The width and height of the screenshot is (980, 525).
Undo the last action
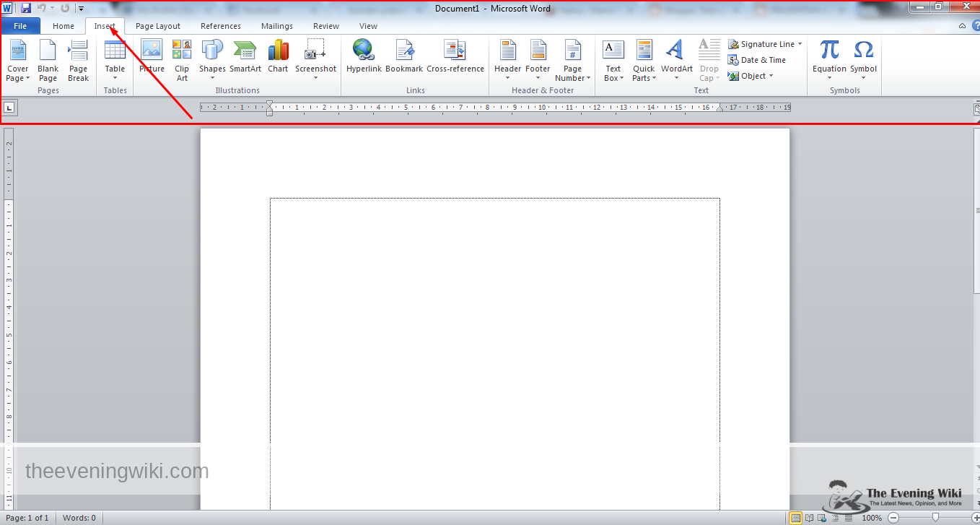42,8
